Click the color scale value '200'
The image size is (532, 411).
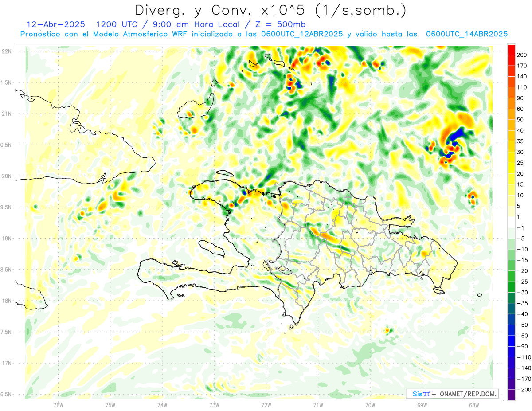tap(522, 55)
